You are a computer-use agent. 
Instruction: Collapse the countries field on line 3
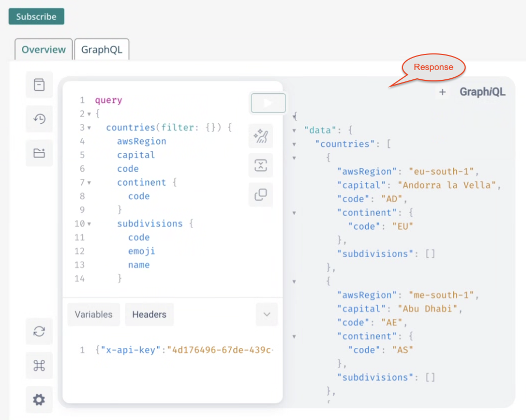89,128
